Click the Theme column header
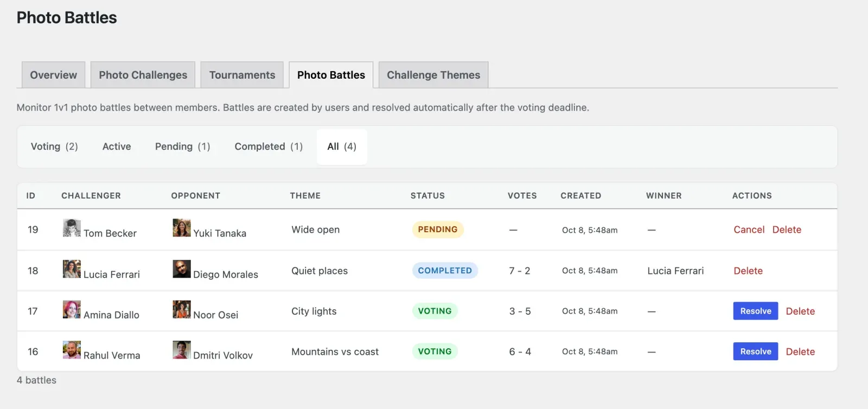 pos(305,196)
